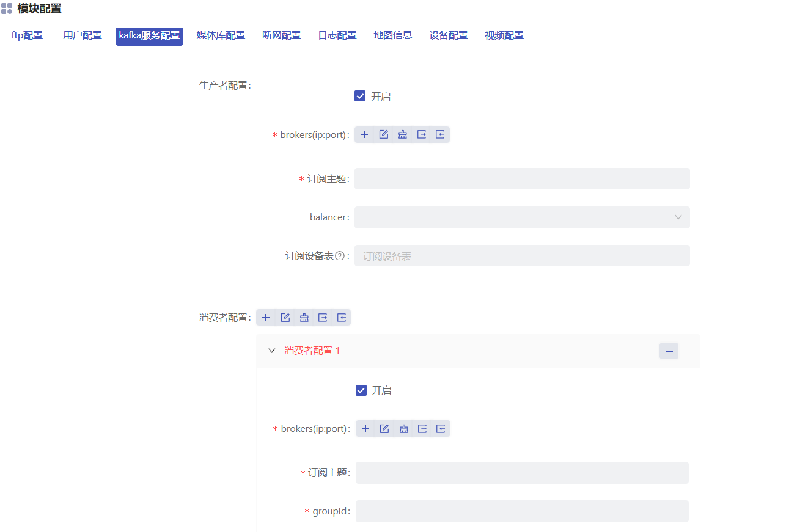The width and height of the screenshot is (797, 532).
Task: Switch to ftp配置 tab
Action: click(27, 35)
